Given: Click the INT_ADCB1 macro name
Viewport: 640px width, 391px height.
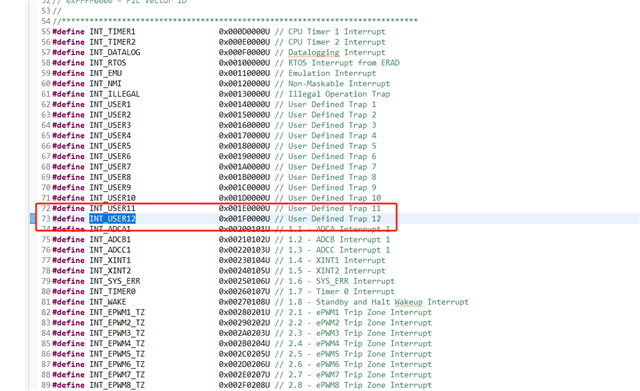Looking at the screenshot, I should click(x=110, y=240).
